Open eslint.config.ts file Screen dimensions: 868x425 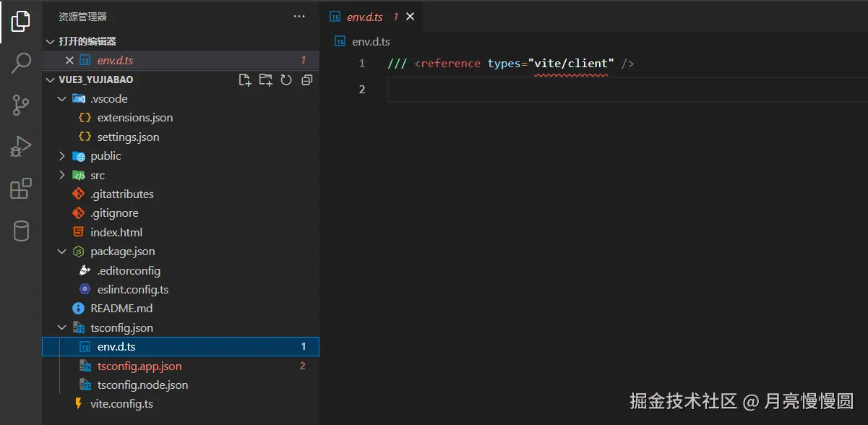point(133,290)
